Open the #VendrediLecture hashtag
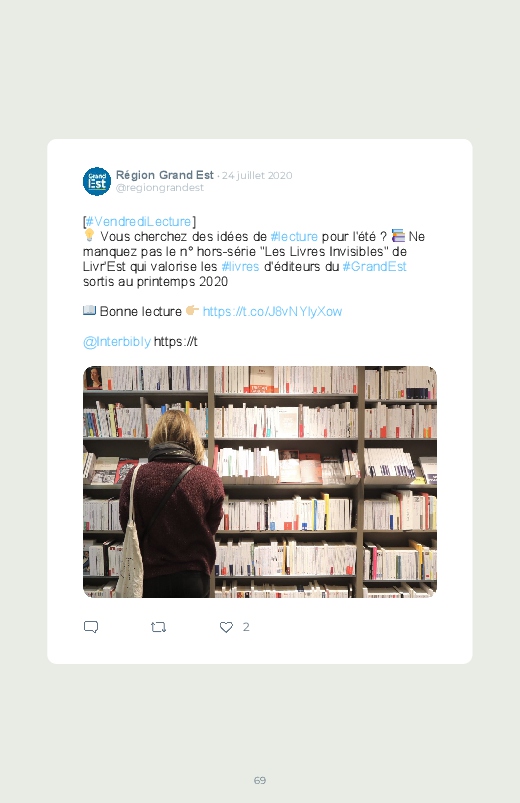The height and width of the screenshot is (803, 520). pos(138,221)
